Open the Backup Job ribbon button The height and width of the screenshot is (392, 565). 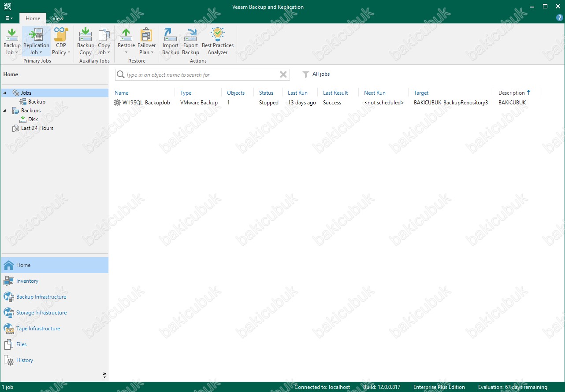(x=12, y=41)
